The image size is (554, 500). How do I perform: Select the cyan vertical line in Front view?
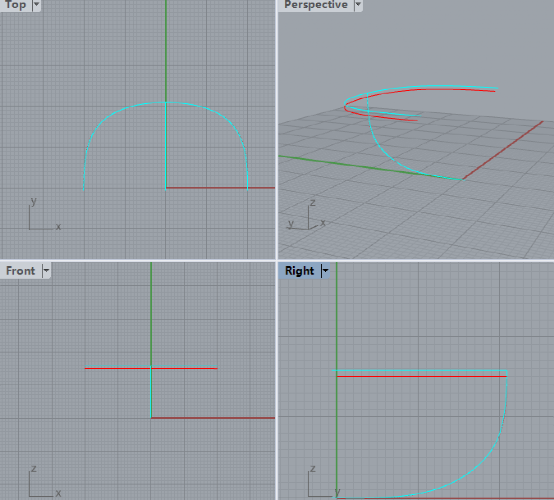point(151,392)
